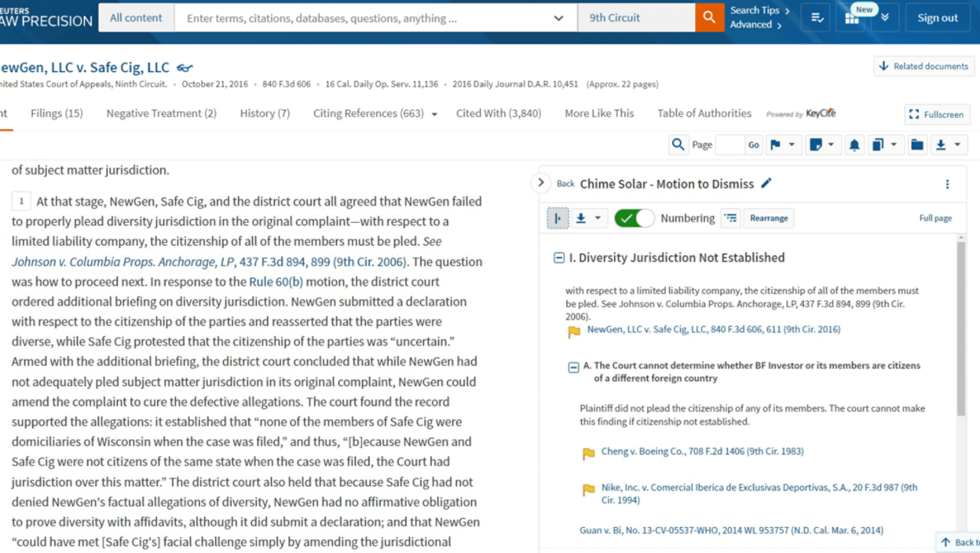Collapse section I. Diversity Jurisdiction Not Established
Image resolution: width=980 pixels, height=553 pixels.
[x=559, y=258]
